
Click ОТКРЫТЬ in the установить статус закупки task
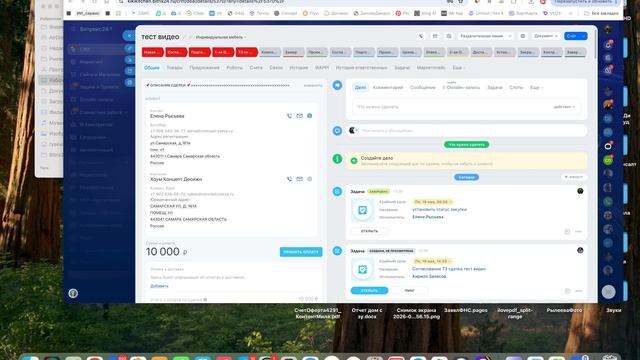[369, 231]
